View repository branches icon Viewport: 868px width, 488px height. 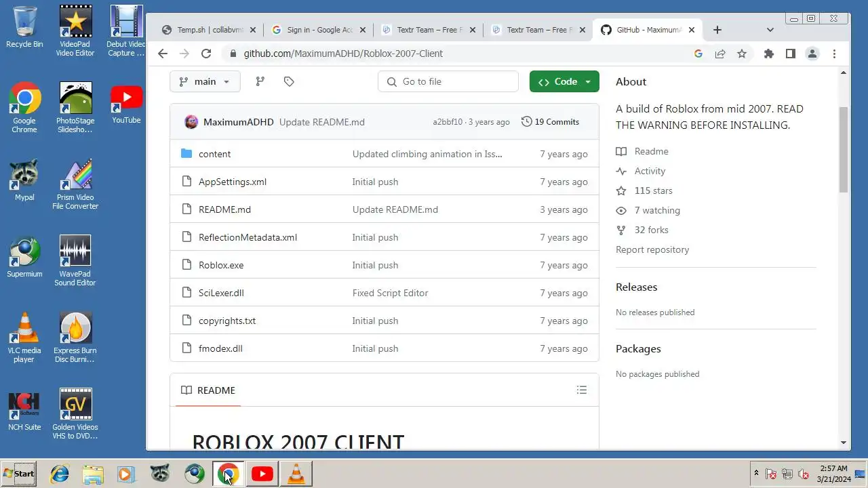[260, 81]
